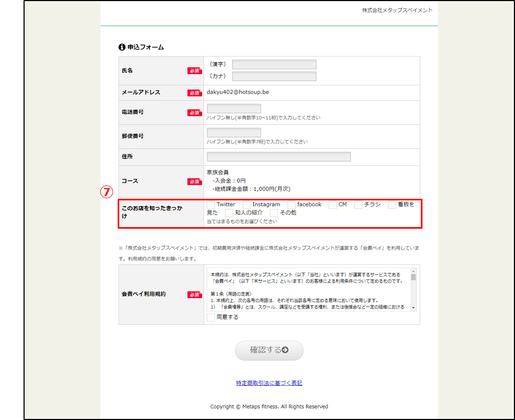The image size is (515, 420).
Task: Enable the チラシ checkbox
Action: [x=358, y=205]
